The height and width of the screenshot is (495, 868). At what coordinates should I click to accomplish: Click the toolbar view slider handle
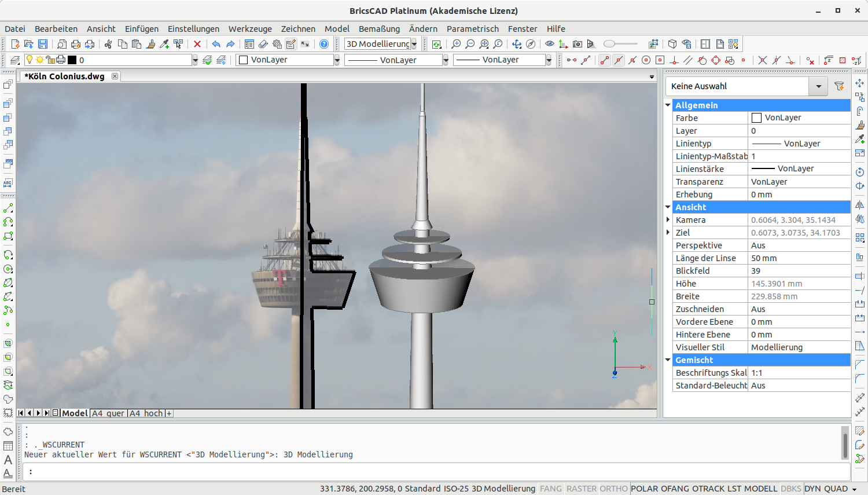coord(609,44)
